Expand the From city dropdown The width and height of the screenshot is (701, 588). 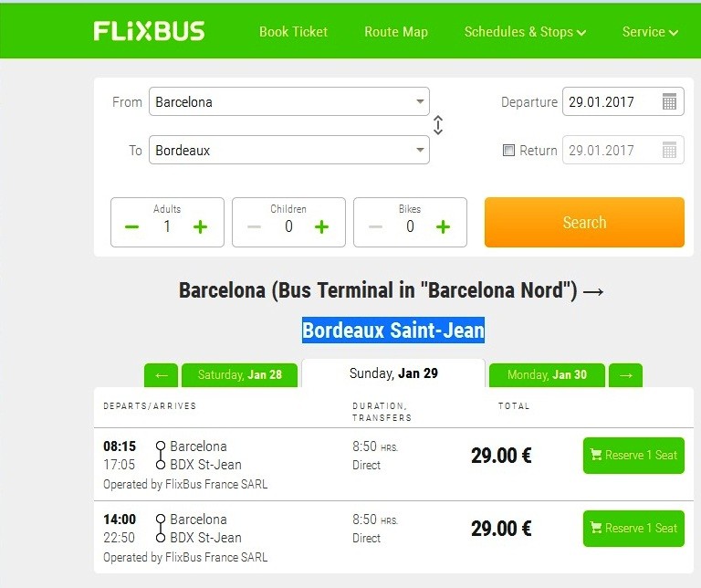tap(420, 101)
